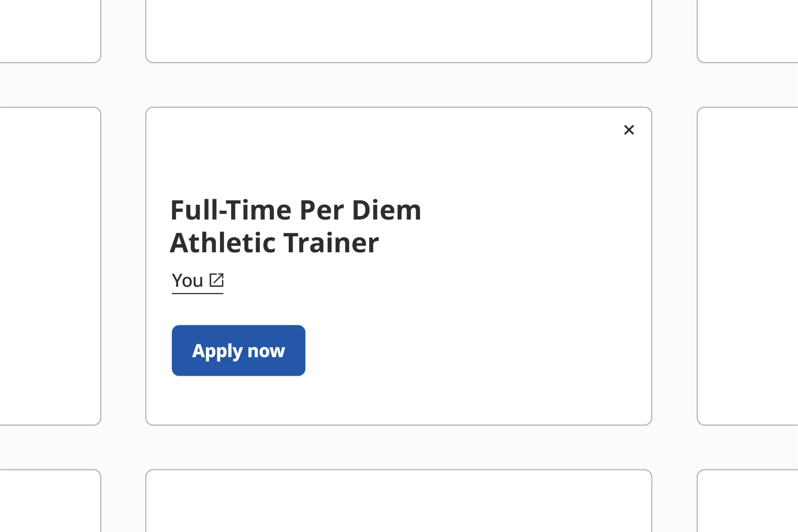
Task: Click the gray gap below the job card
Action: (x=399, y=447)
